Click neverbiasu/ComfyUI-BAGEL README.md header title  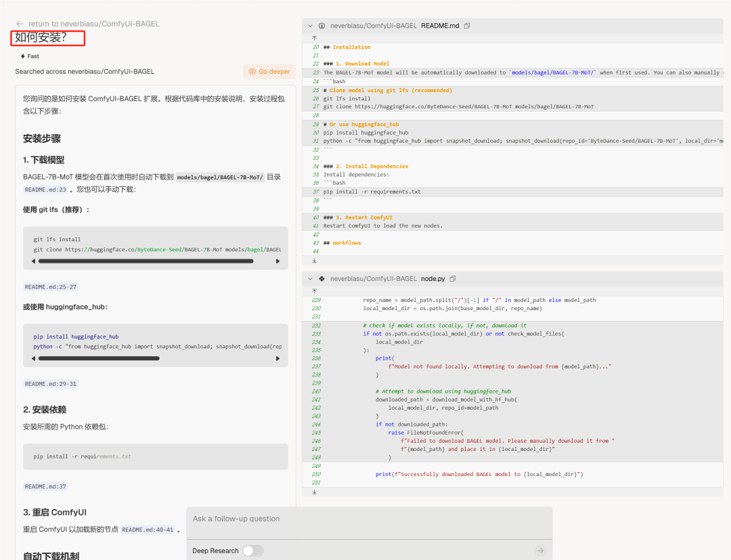(395, 26)
